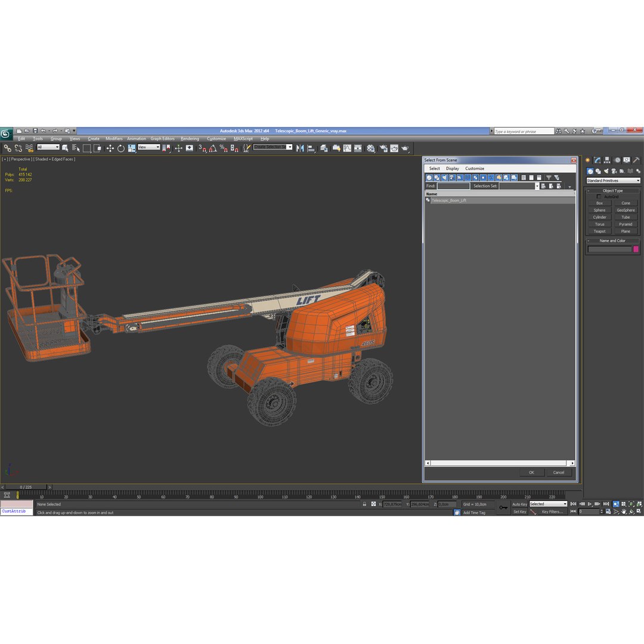This screenshot has width=644, height=644.
Task: Click the time slider 0 / 225 handle
Action: (x=26, y=487)
